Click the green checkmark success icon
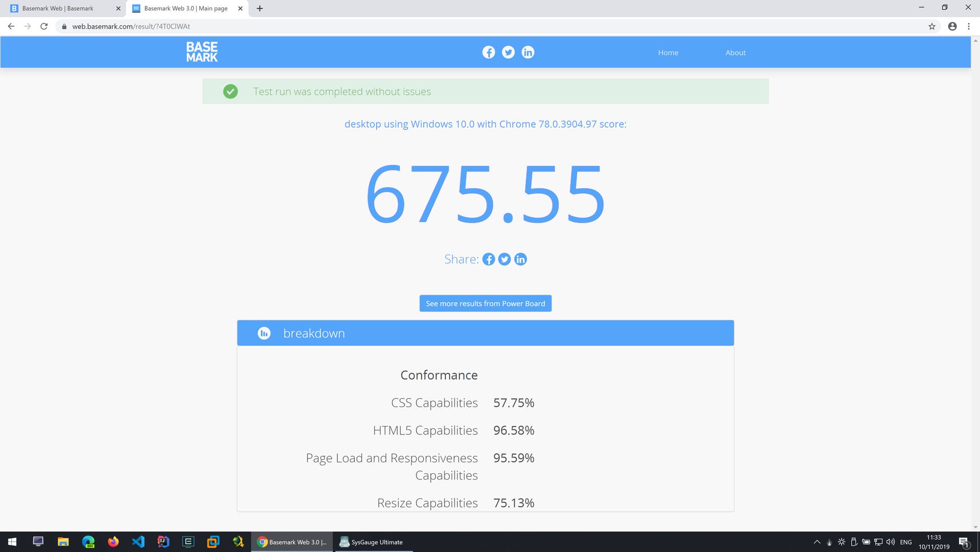This screenshot has height=552, width=980. click(x=230, y=91)
